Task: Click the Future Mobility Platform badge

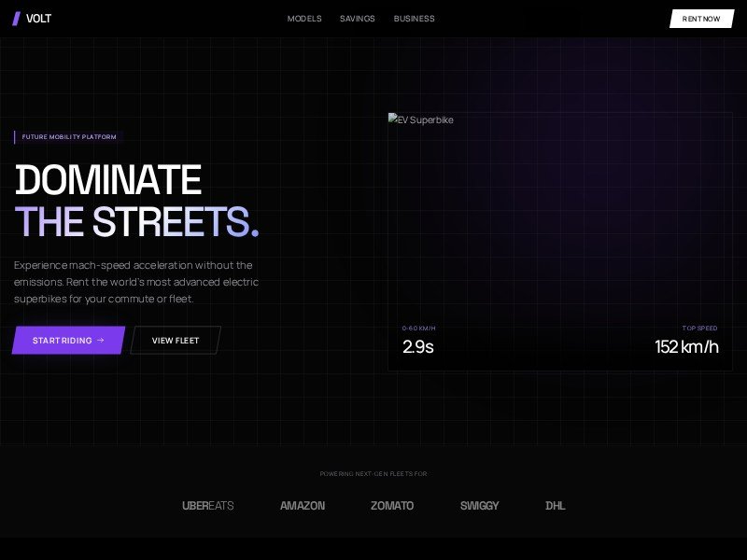Action: click(69, 137)
